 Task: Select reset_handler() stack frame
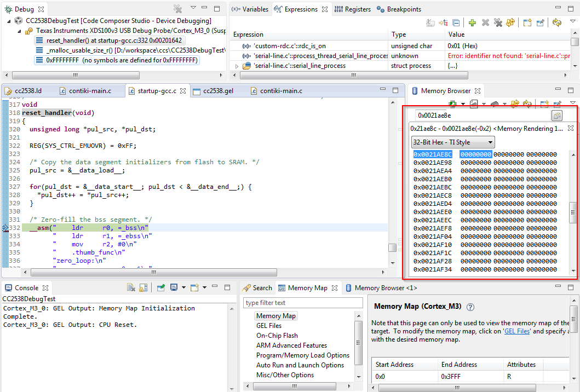[x=110, y=41]
